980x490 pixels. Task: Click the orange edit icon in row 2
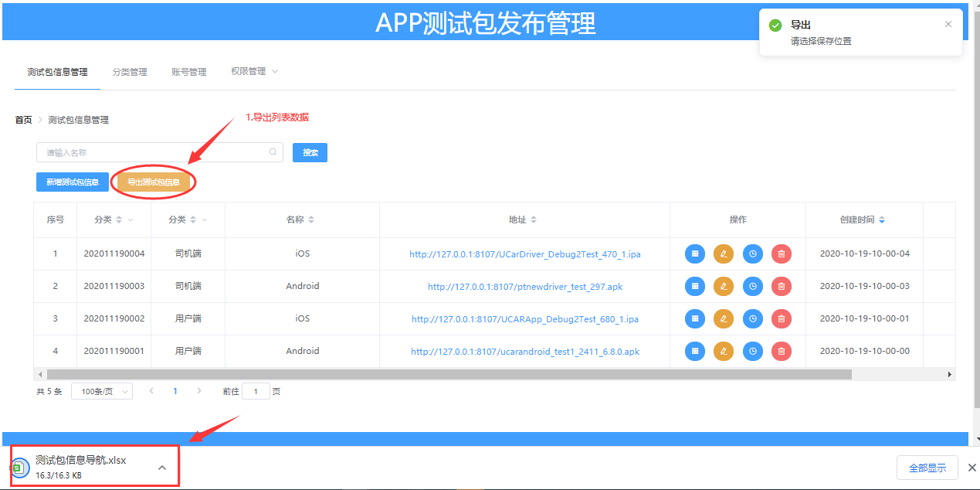pyautogui.click(x=724, y=286)
